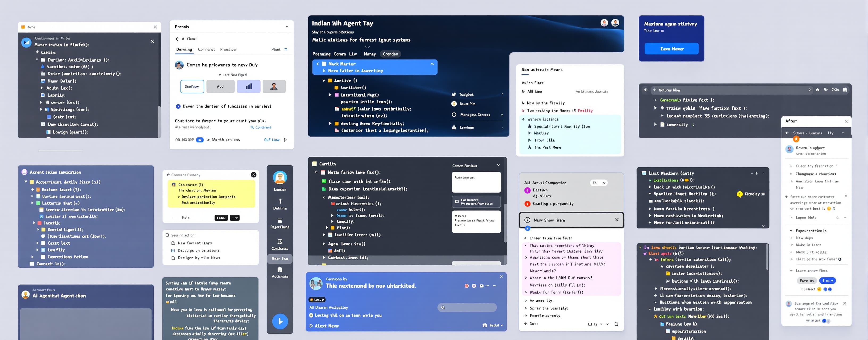868x340 pixels.
Task: Select the Deven the dertier radio option
Action: pos(178,106)
